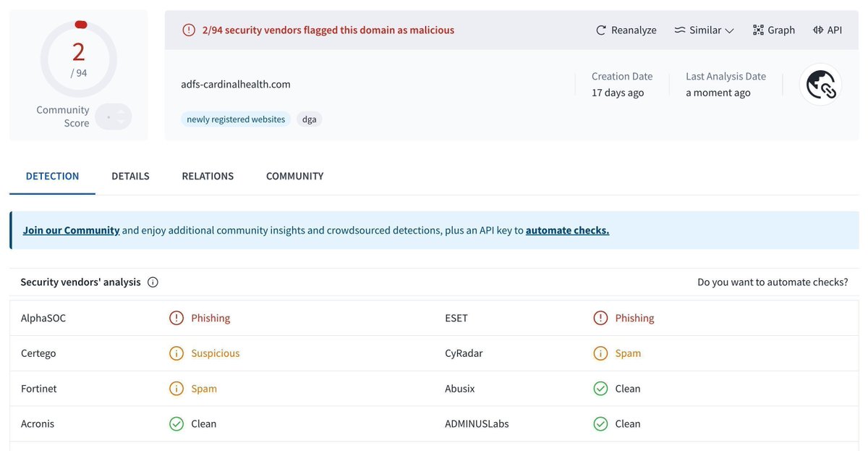Click the AlphaSOC vendor name
The width and height of the screenshot is (868, 451).
coord(43,318)
